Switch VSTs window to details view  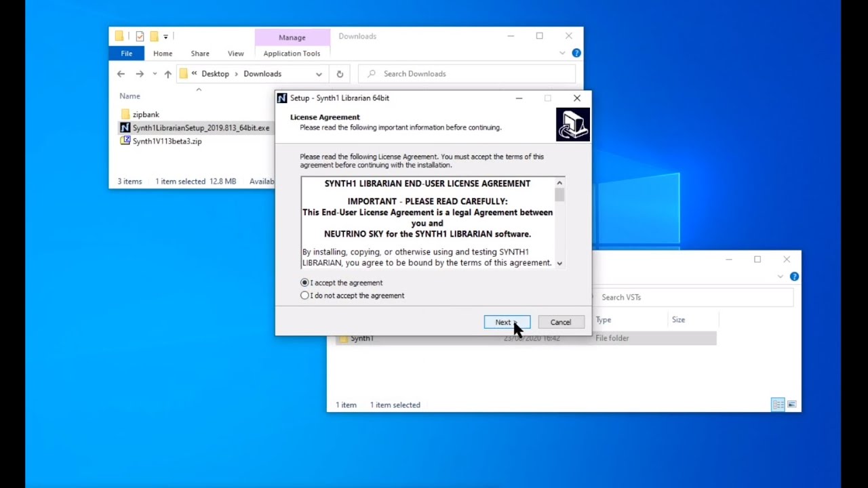[778, 405]
